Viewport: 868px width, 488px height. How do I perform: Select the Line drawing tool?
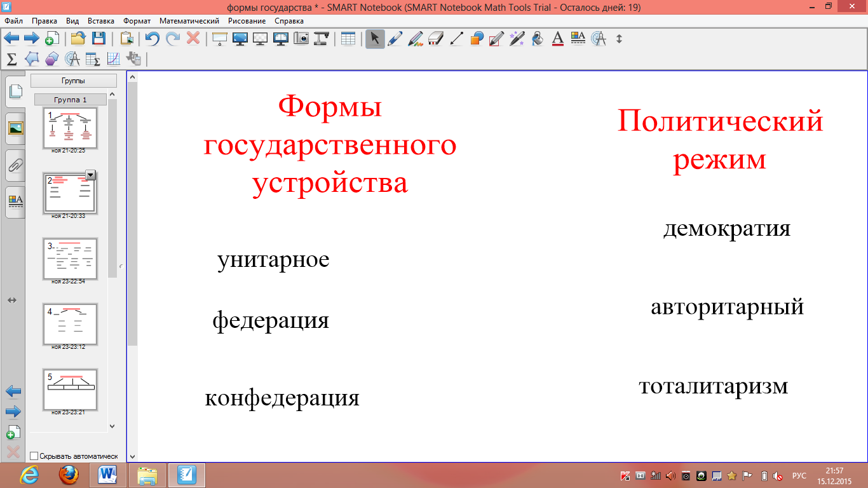click(x=456, y=38)
